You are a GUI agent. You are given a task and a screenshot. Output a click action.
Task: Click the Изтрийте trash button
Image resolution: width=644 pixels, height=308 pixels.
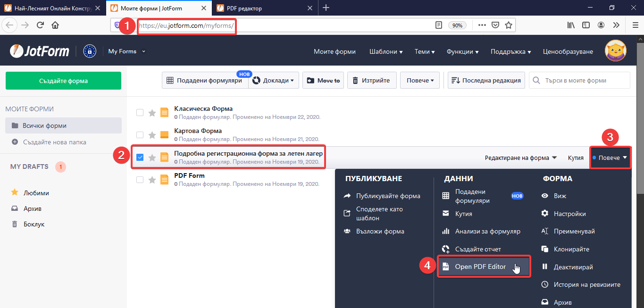371,81
